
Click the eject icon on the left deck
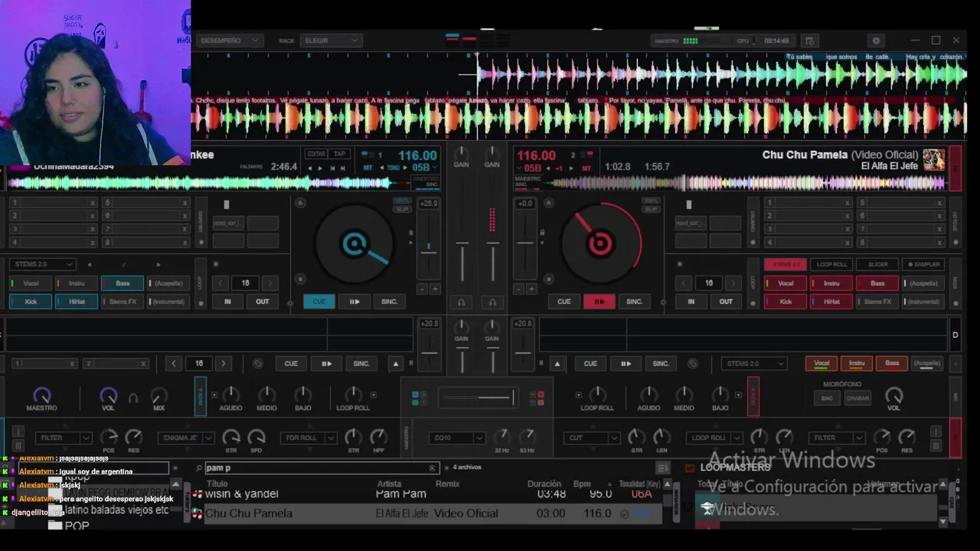tap(300, 203)
